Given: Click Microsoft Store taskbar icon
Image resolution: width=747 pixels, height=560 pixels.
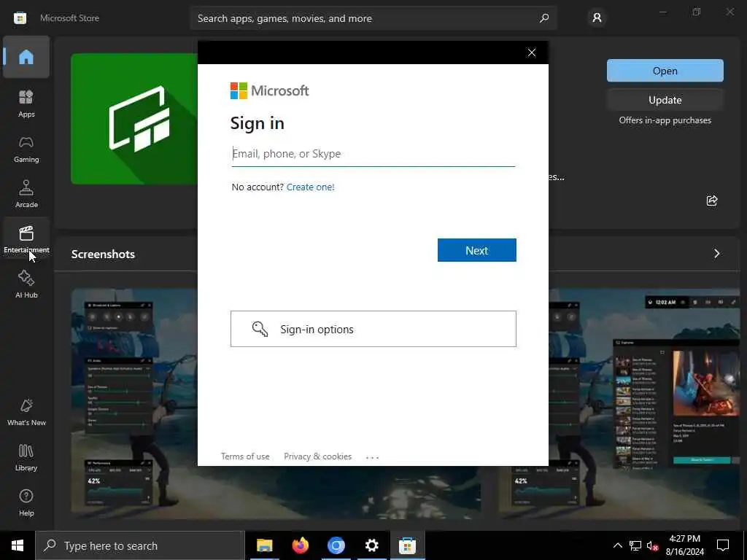Looking at the screenshot, I should click(x=407, y=545).
